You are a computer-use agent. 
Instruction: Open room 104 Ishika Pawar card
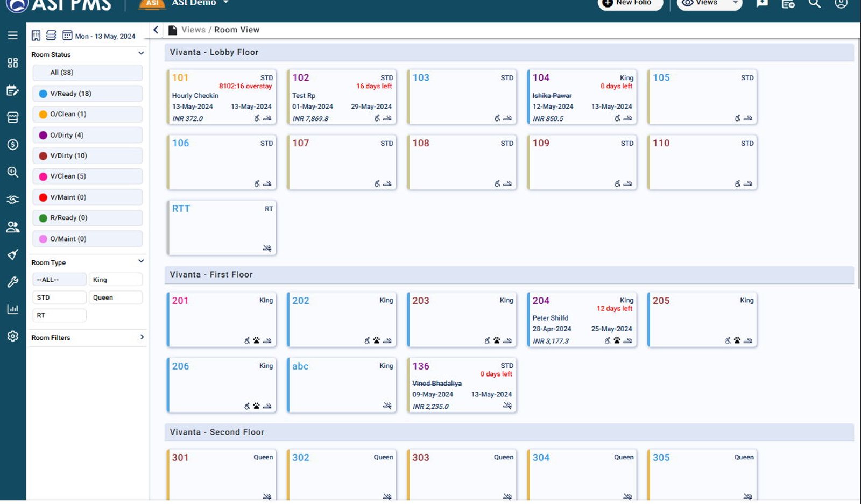pos(582,97)
